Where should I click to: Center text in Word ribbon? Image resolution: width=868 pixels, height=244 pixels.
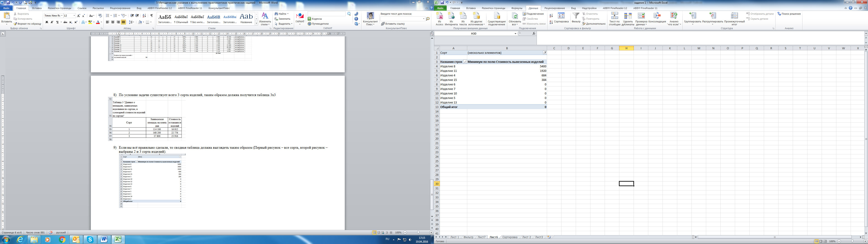click(113, 22)
